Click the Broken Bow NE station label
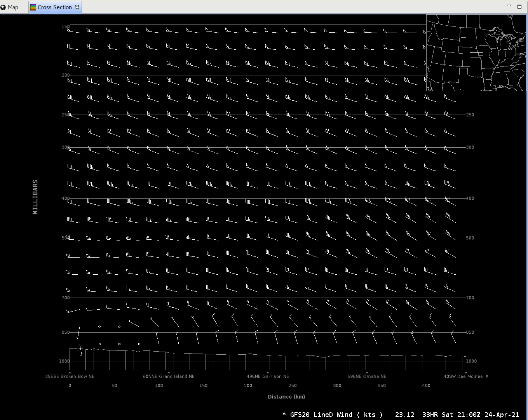This screenshot has height=420, width=528. pyautogui.click(x=70, y=376)
